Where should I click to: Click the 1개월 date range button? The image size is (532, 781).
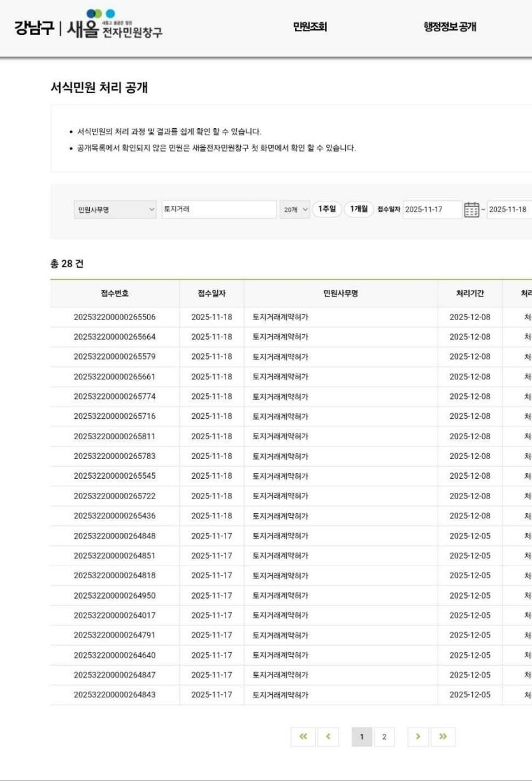coord(359,209)
